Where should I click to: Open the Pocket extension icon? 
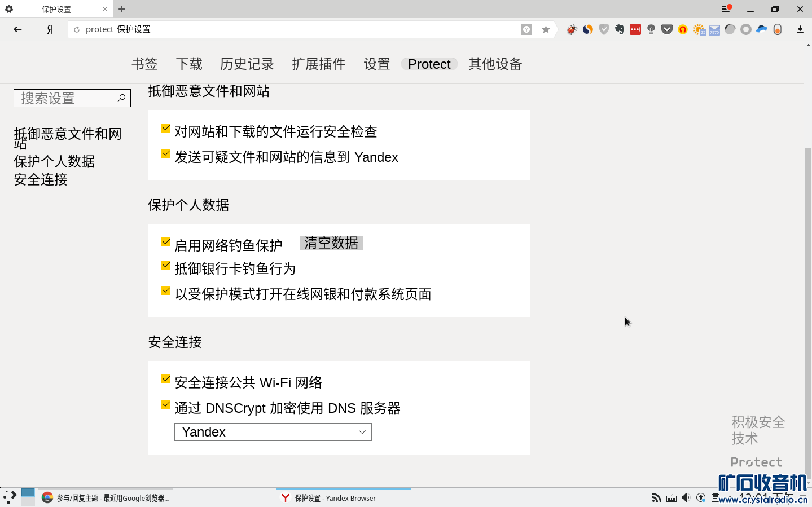tap(667, 29)
